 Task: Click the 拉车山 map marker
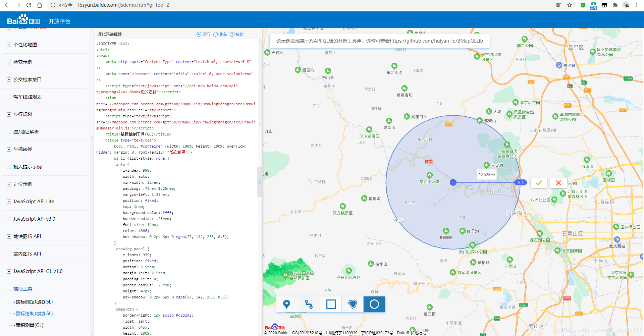(371, 264)
